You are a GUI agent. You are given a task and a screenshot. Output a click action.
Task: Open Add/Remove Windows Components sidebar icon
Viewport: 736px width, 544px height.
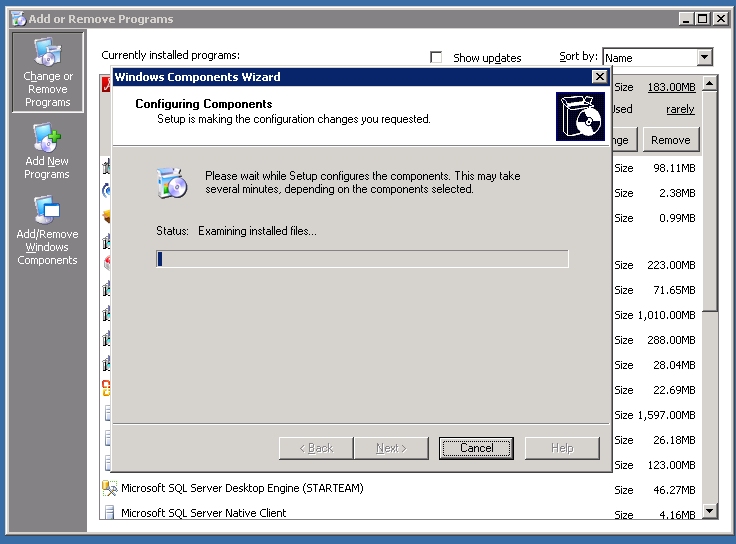tap(47, 231)
